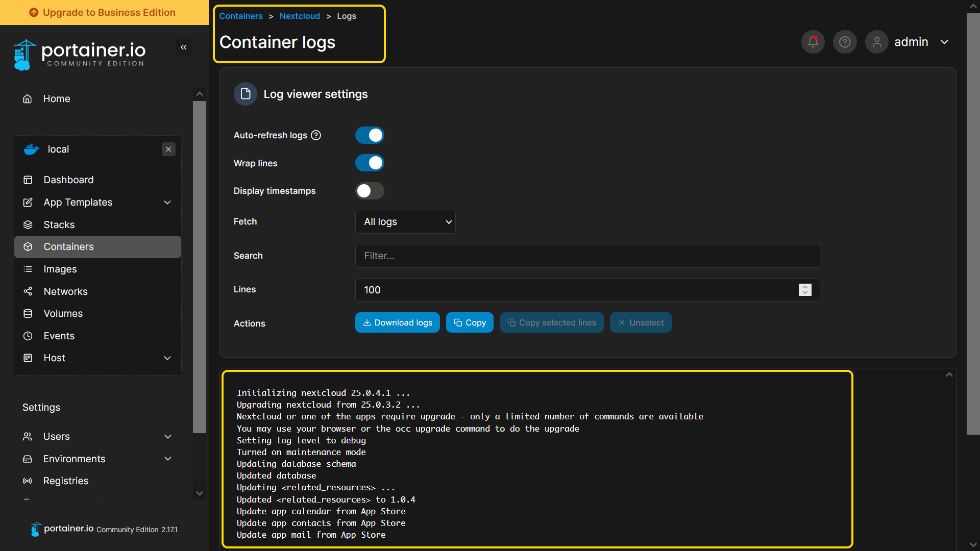Click sidebar scroll down arrow

[200, 493]
